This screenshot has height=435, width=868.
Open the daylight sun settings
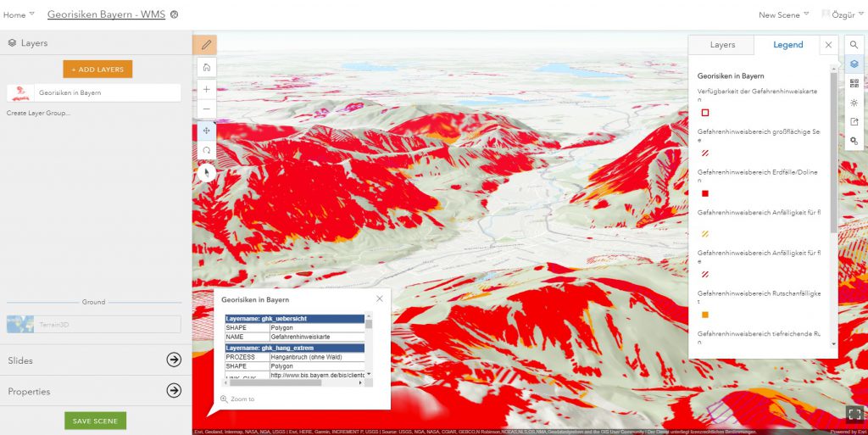[854, 103]
